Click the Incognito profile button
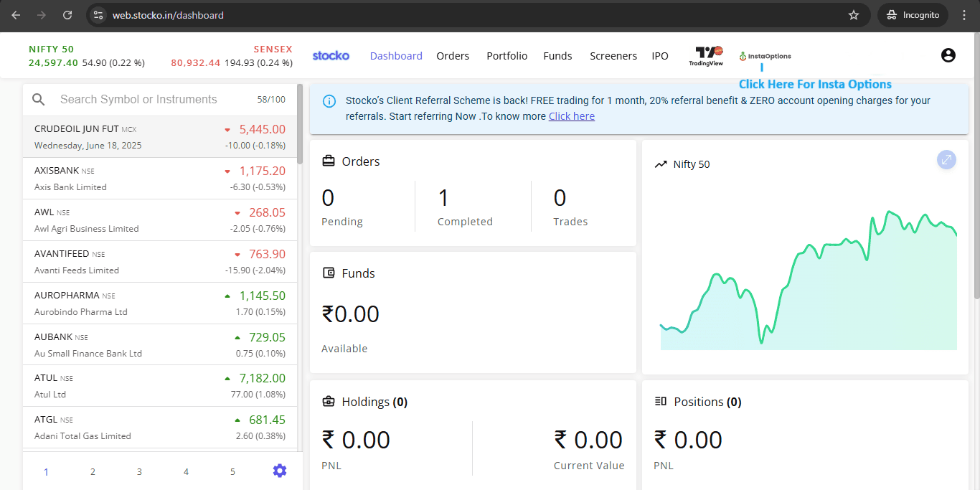 point(913,15)
